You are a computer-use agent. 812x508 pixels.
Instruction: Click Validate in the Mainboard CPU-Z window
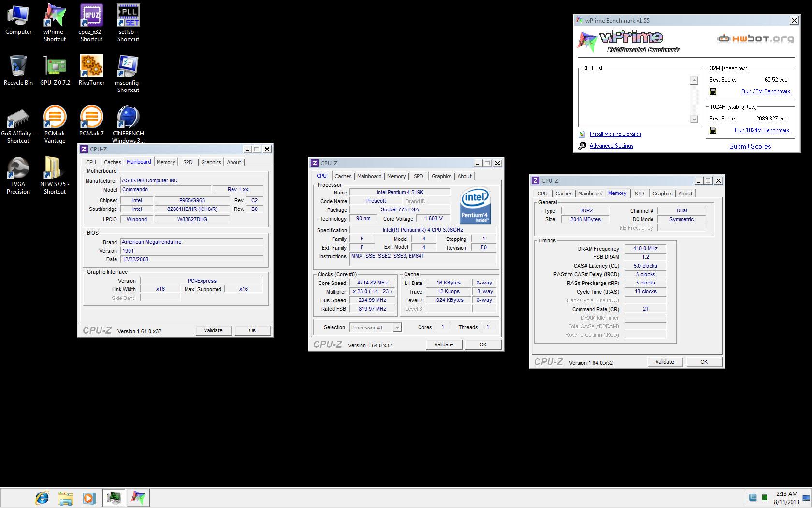pos(213,330)
